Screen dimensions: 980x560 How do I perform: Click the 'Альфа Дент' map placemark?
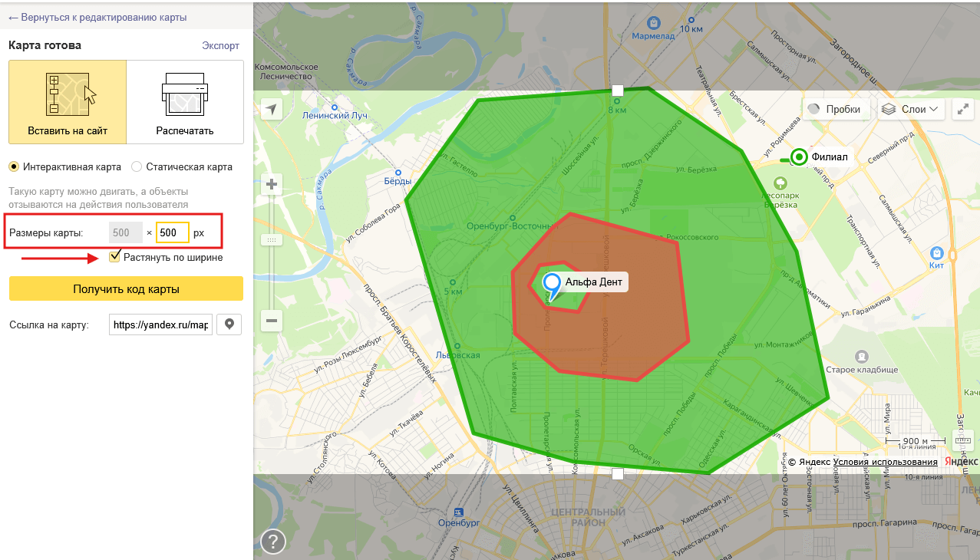point(552,285)
